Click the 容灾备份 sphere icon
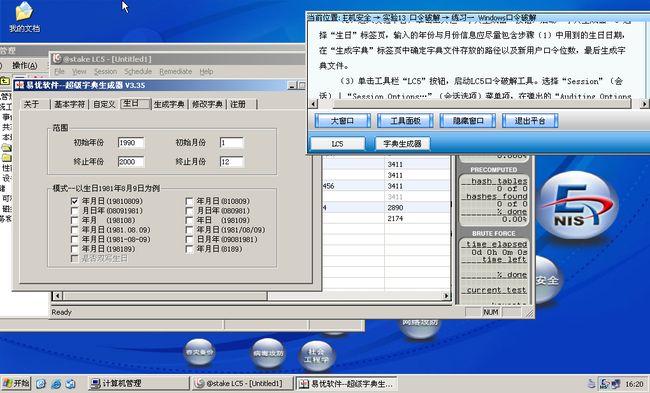Screen dimensions: 650x393 click(199, 352)
